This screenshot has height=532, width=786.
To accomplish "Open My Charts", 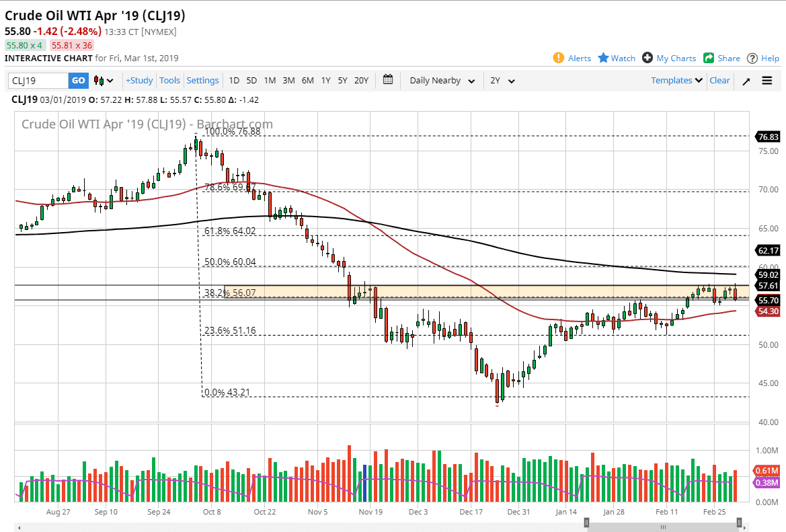I will [x=668, y=58].
